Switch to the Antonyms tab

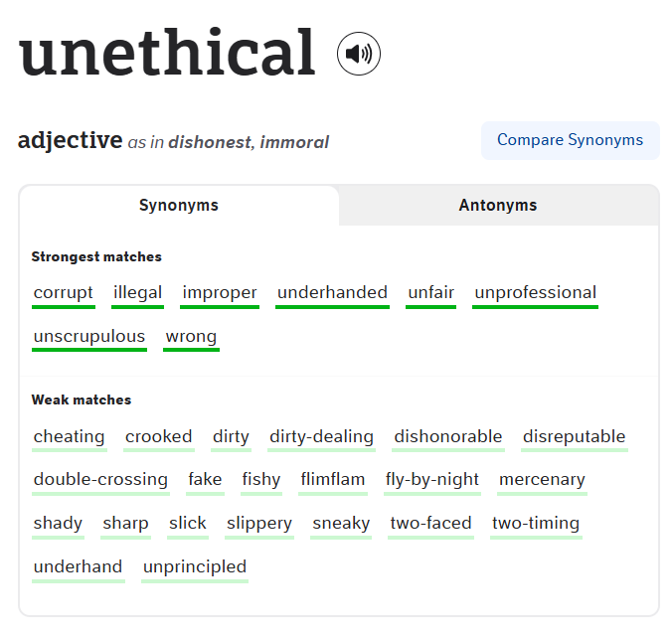(x=498, y=206)
